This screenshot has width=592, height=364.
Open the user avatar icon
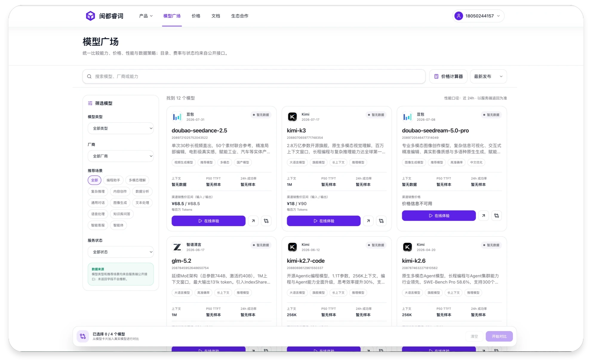coord(459,16)
